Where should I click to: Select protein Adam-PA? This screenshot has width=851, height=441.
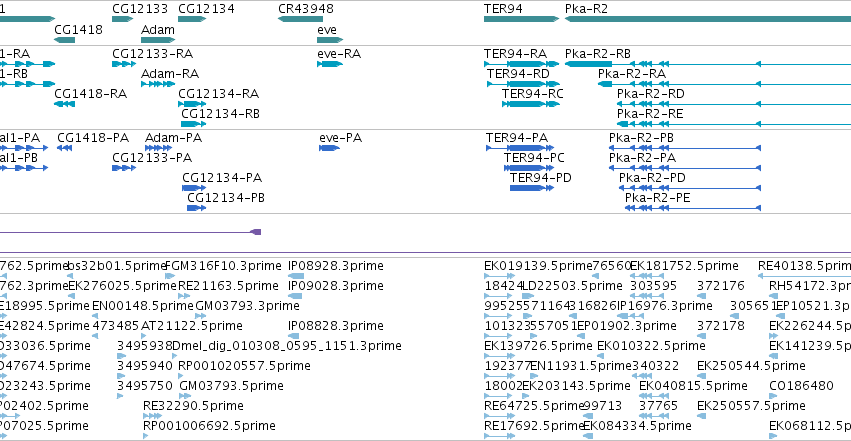[x=158, y=148]
